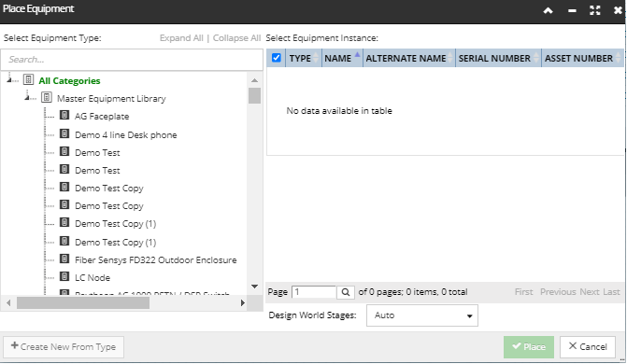Image resolution: width=627 pixels, height=364 pixels.
Task: Click the Expand All link
Action: click(181, 38)
